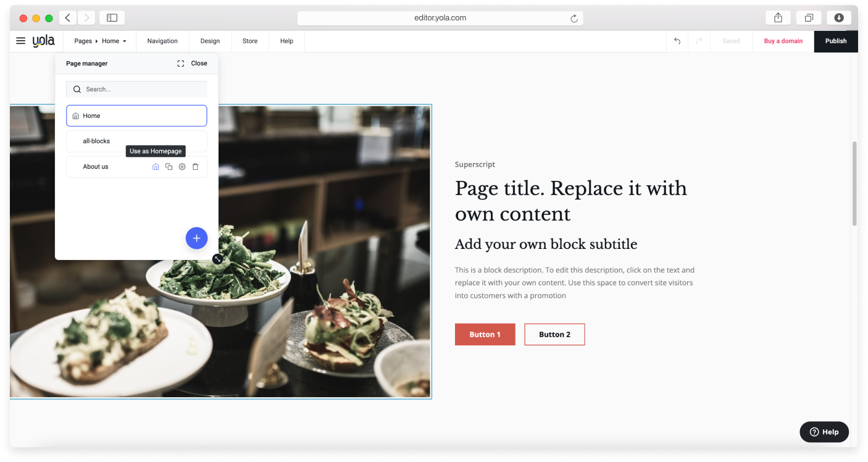
Task: Expand page manager to fullscreen
Action: [180, 63]
